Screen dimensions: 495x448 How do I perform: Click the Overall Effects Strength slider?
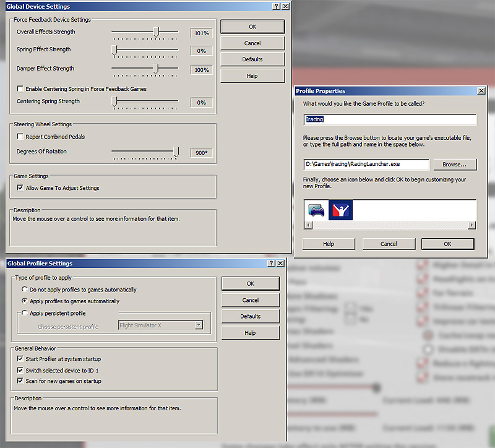click(x=157, y=32)
